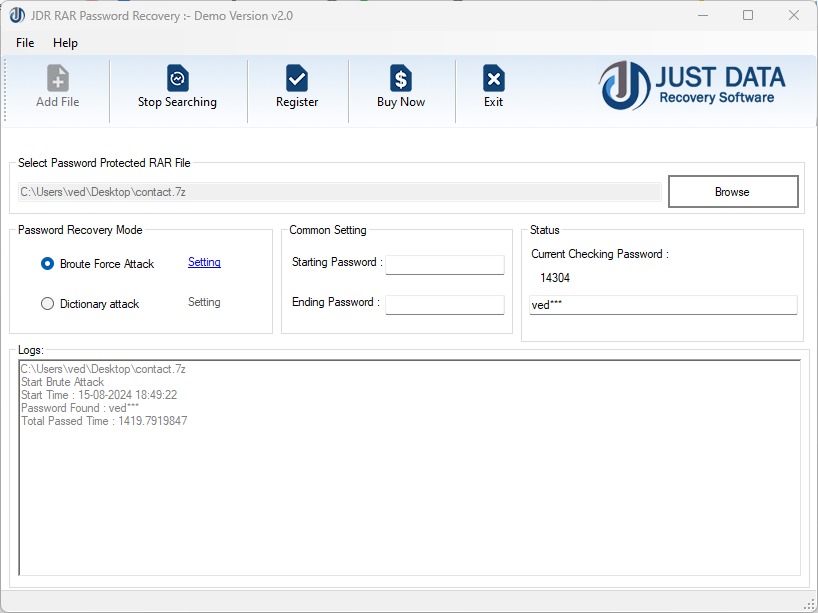The height and width of the screenshot is (613, 818).
Task: Open the Help menu
Action: click(x=65, y=43)
